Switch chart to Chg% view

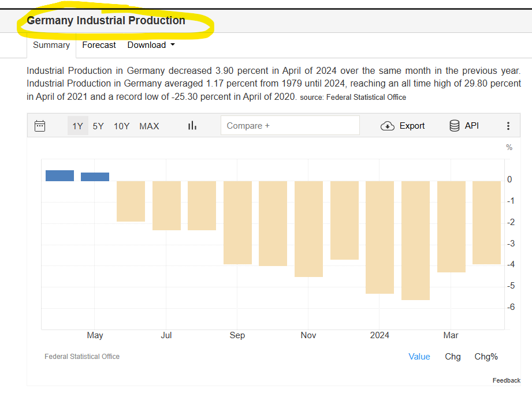[x=486, y=357]
